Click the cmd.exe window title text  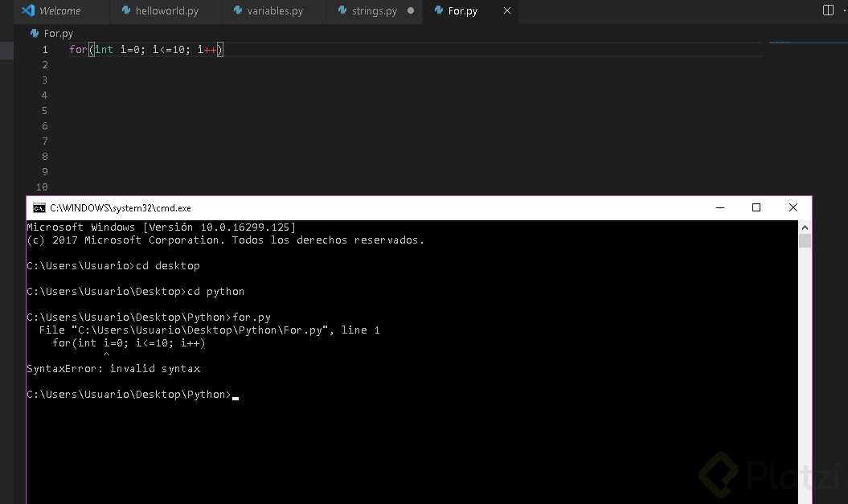(121, 208)
